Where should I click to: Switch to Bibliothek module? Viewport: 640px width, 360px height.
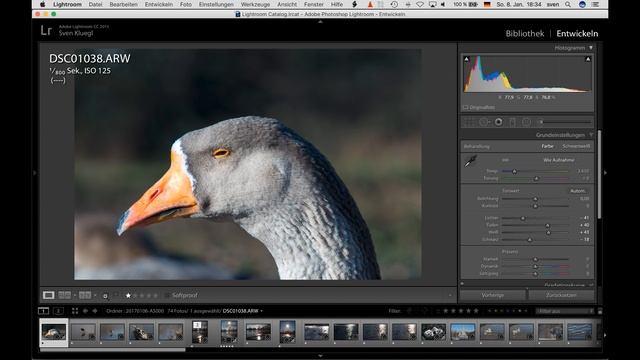(x=525, y=33)
